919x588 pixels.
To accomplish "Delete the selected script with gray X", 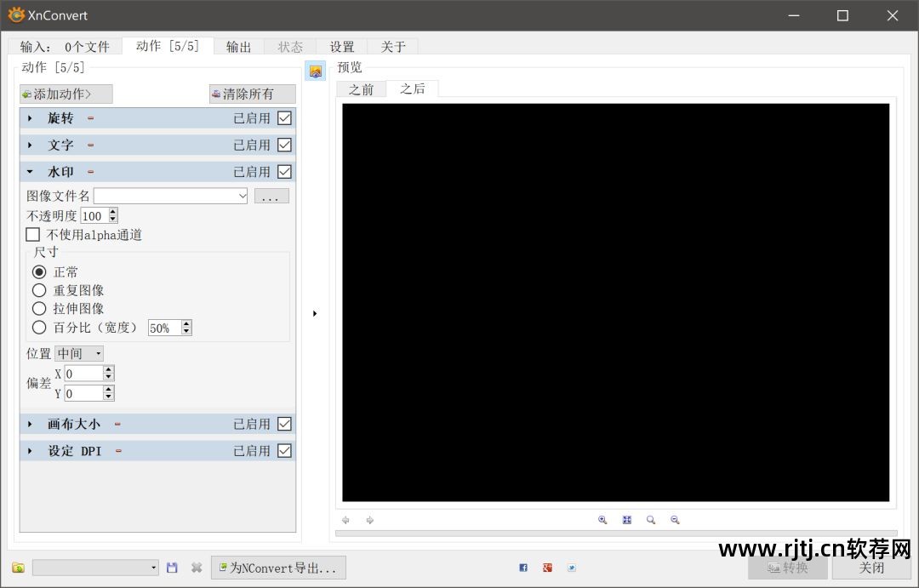I will coord(197,568).
